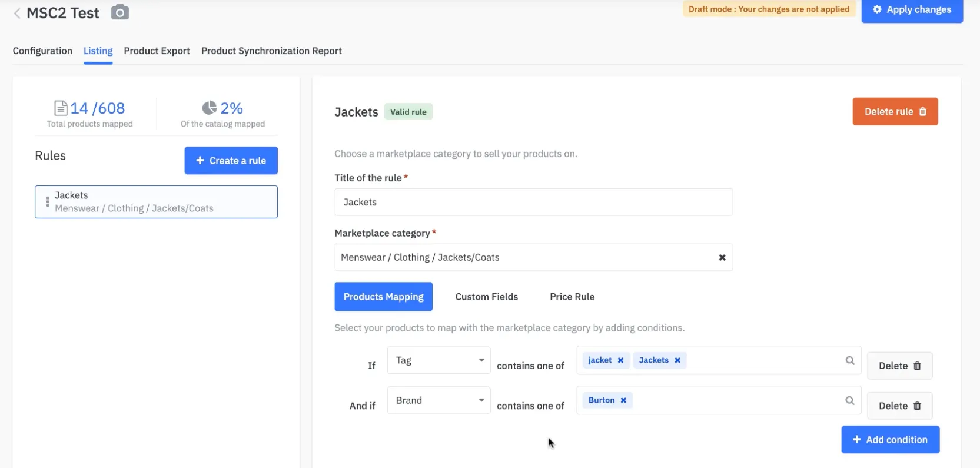The width and height of the screenshot is (980, 468).
Task: Click the camera icon next to MSC2 Test
Action: pyautogui.click(x=120, y=12)
